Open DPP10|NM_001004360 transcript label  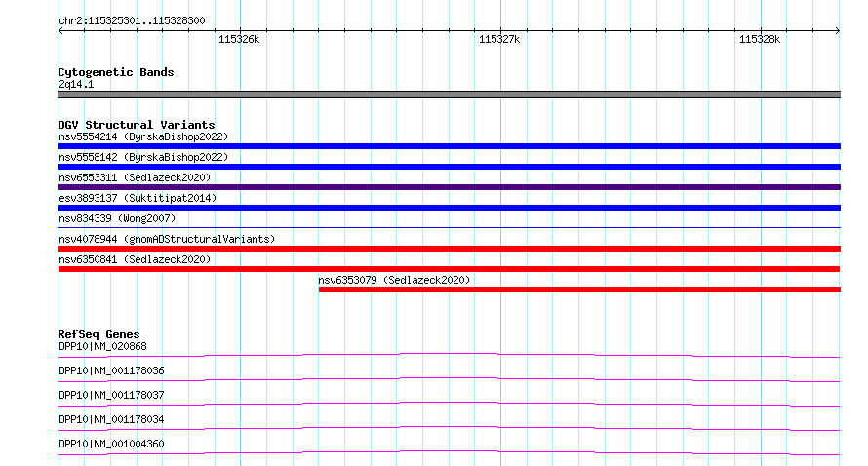111,444
